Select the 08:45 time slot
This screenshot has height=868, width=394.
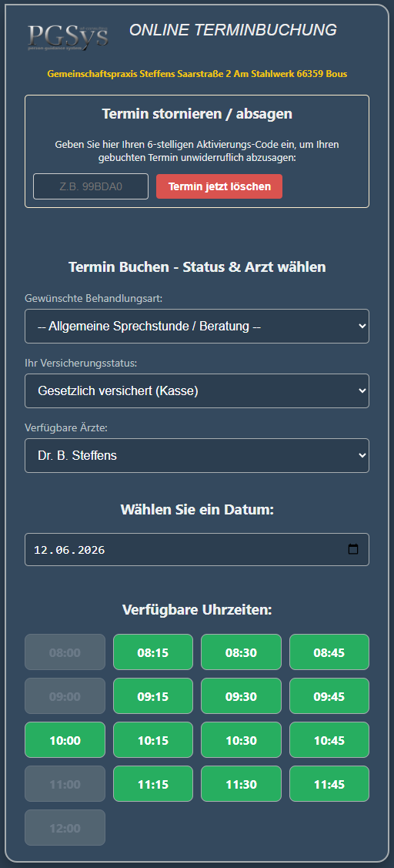[x=329, y=652]
